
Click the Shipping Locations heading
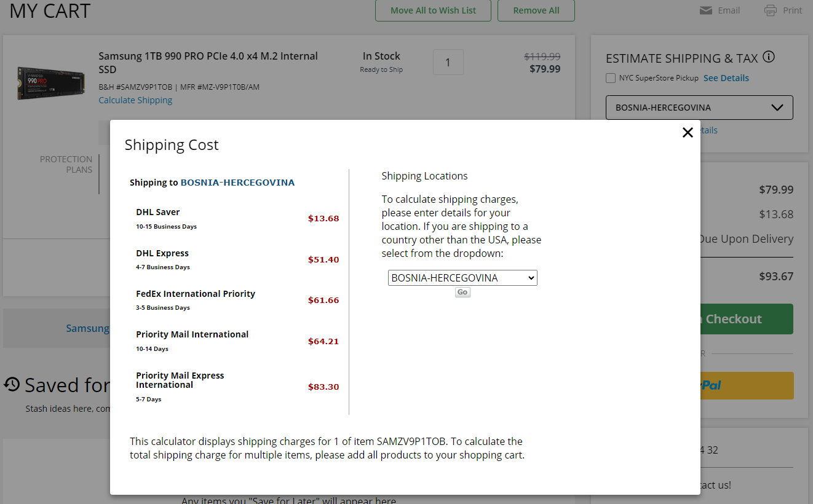[x=424, y=176]
